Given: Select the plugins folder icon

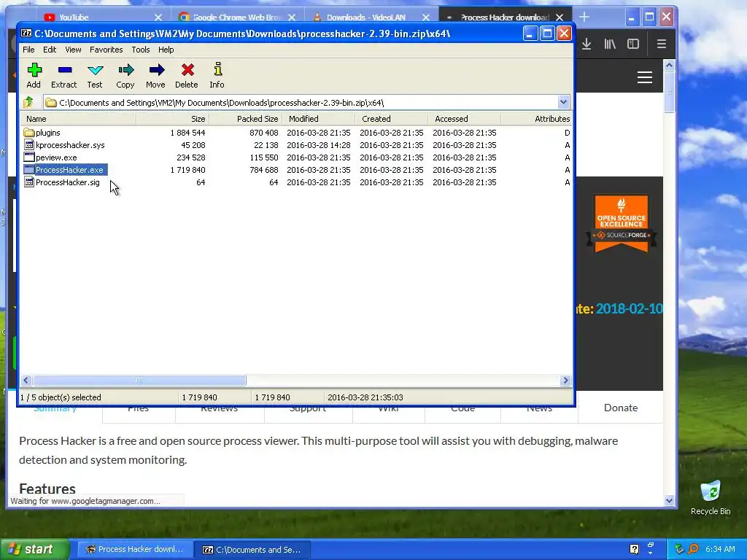Looking at the screenshot, I should (29, 133).
